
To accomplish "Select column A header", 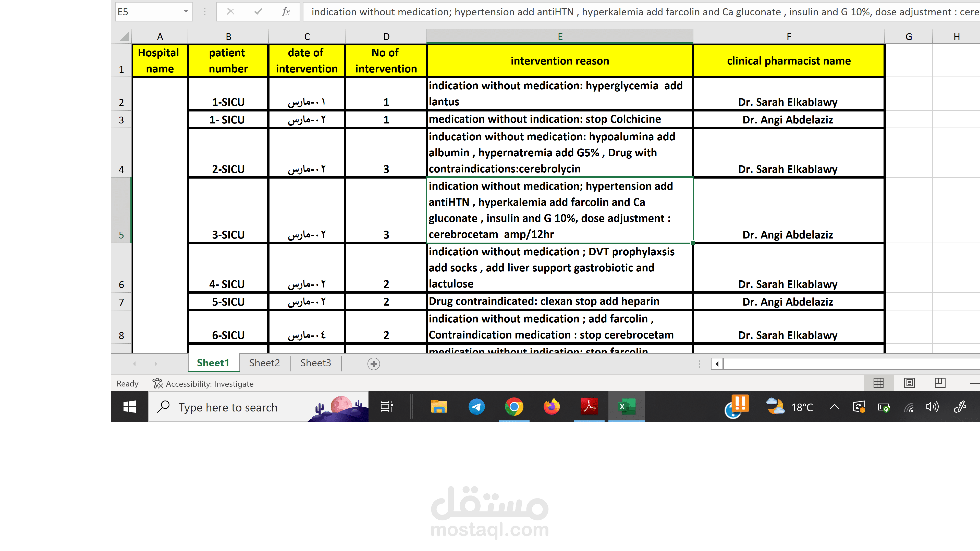I will click(160, 36).
